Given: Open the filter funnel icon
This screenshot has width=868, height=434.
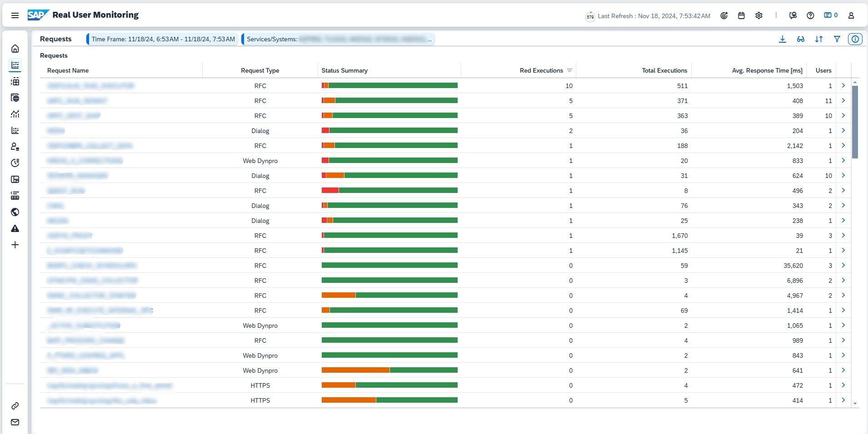Looking at the screenshot, I should 837,39.
